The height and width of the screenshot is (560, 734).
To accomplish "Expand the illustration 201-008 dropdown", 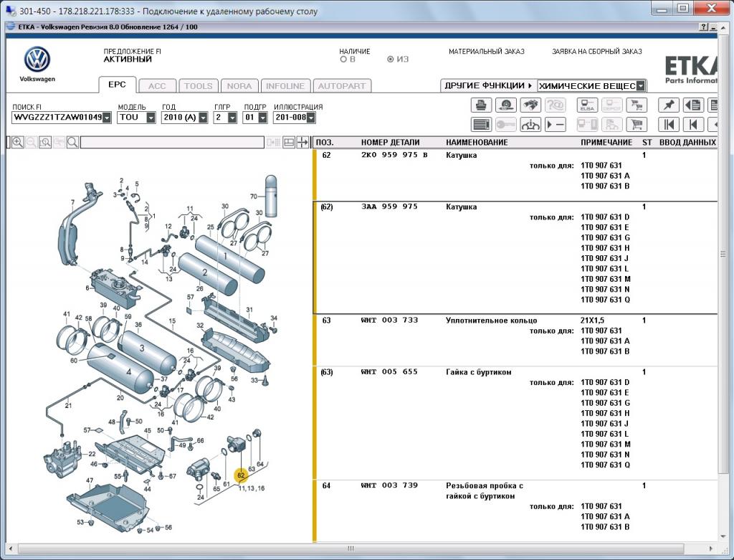I will (311, 118).
